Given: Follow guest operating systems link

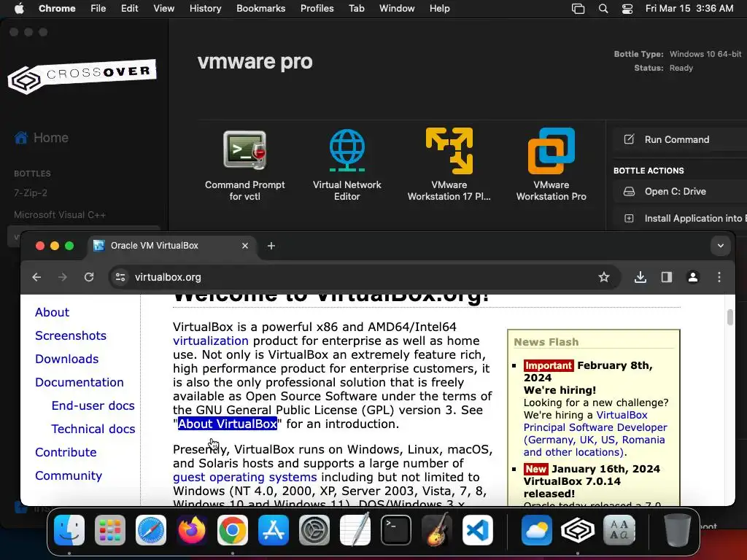Looking at the screenshot, I should [244, 477].
